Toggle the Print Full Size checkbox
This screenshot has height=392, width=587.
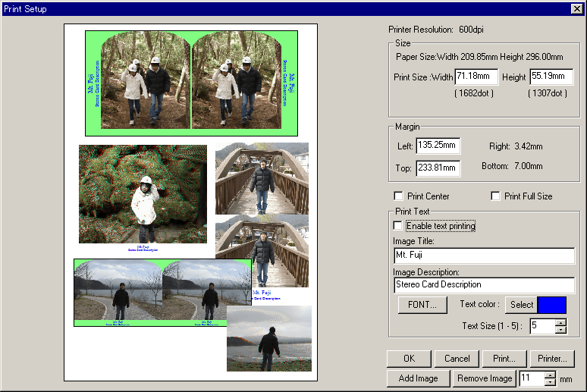point(495,196)
